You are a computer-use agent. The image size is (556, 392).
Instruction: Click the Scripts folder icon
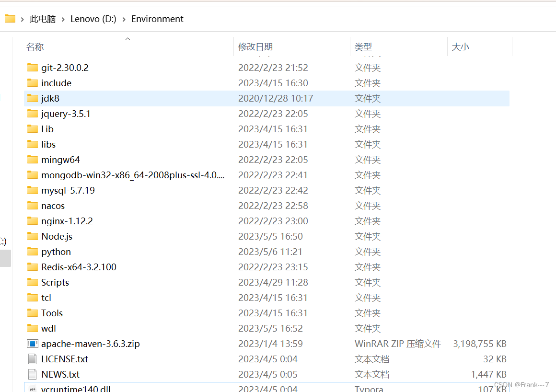pyautogui.click(x=32, y=282)
